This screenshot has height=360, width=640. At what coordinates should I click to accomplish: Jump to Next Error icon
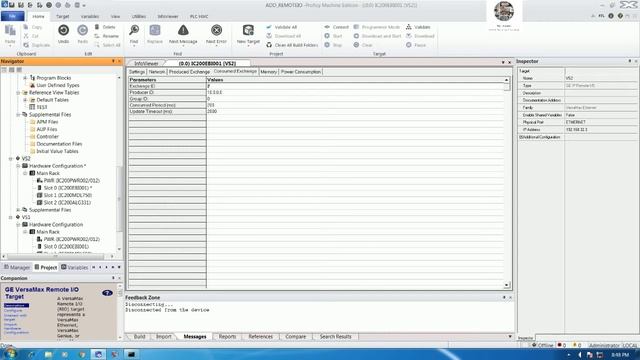216,30
